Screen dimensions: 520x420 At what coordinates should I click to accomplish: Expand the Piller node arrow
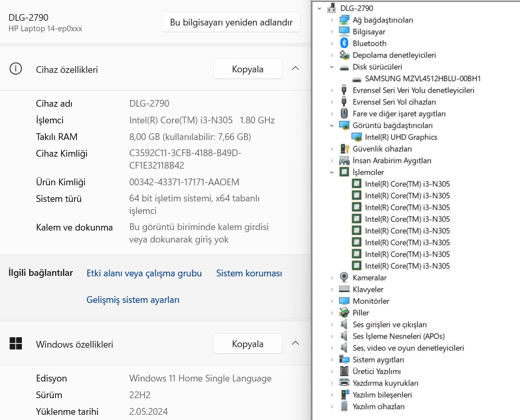pyautogui.click(x=331, y=313)
